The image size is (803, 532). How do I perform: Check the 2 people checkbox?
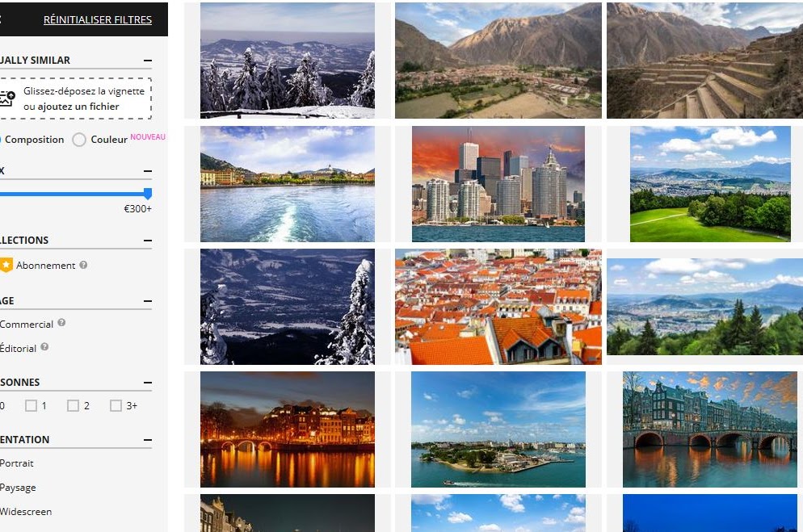coord(73,405)
